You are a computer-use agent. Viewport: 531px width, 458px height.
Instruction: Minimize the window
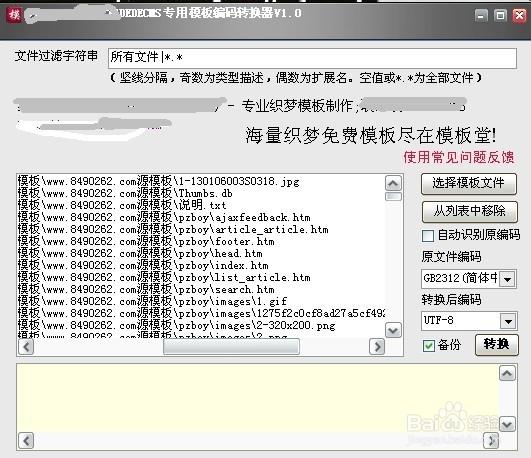481,15
